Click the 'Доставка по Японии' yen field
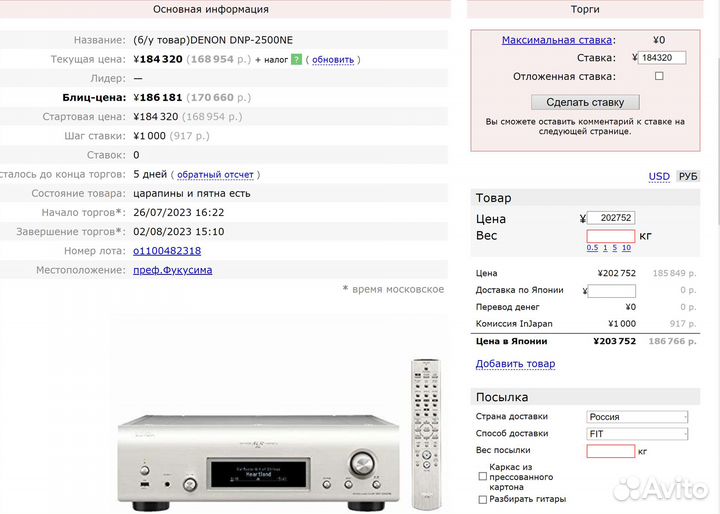The width and height of the screenshot is (720, 514). click(612, 291)
